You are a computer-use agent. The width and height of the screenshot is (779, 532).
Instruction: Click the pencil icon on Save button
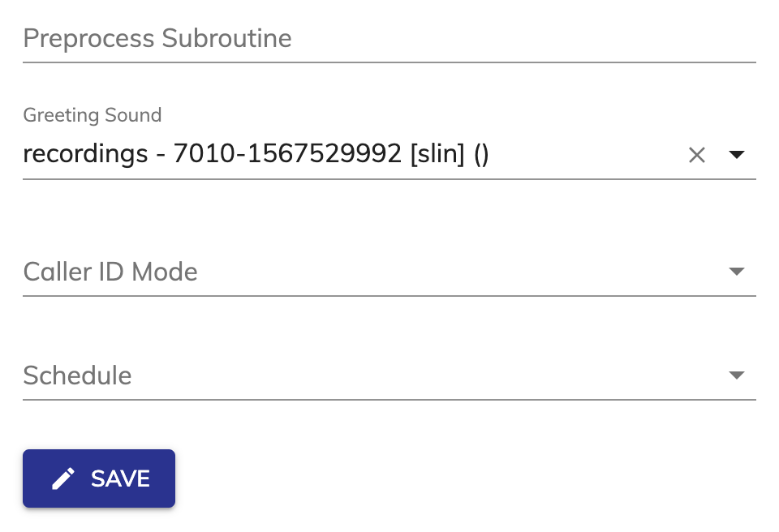coord(63,478)
